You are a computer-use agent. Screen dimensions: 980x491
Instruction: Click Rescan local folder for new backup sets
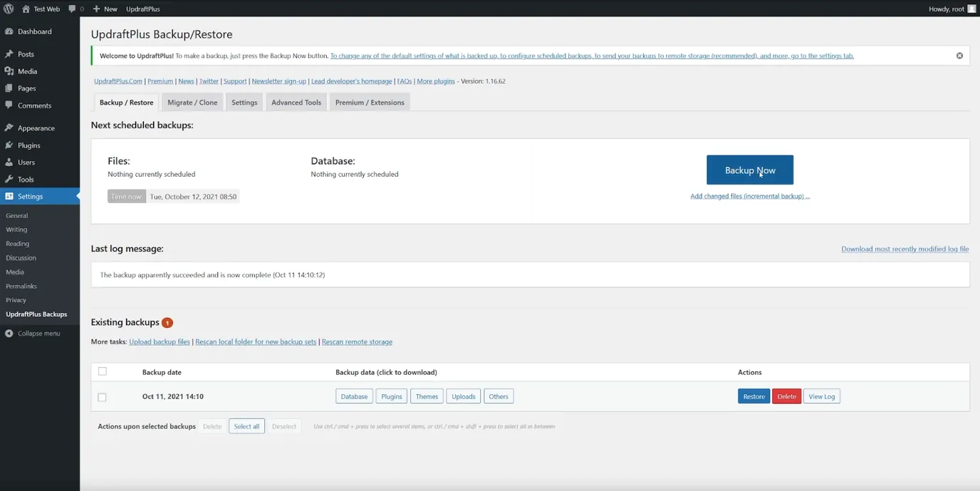256,341
